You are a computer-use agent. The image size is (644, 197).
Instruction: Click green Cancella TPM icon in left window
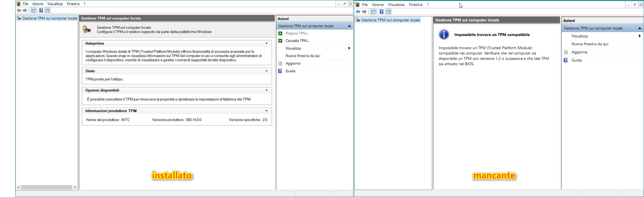tap(280, 41)
